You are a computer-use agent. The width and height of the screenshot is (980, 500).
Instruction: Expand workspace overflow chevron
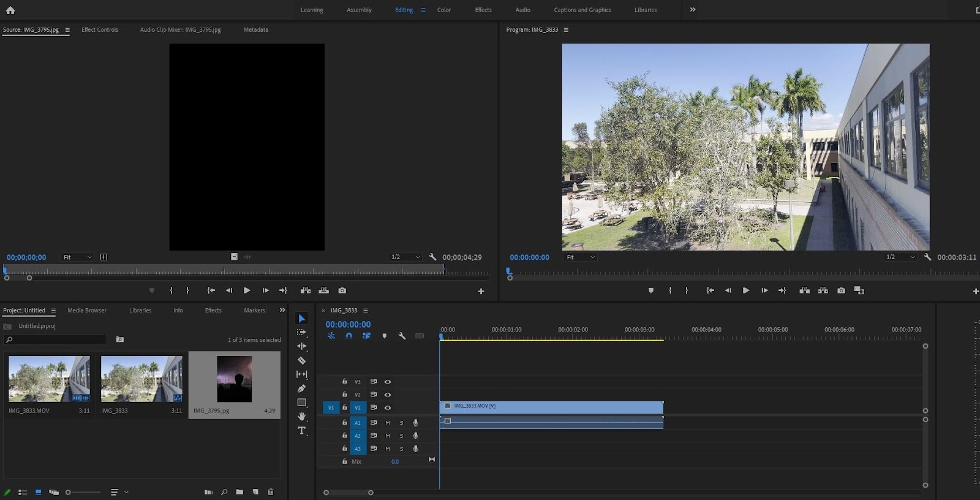[x=693, y=10]
